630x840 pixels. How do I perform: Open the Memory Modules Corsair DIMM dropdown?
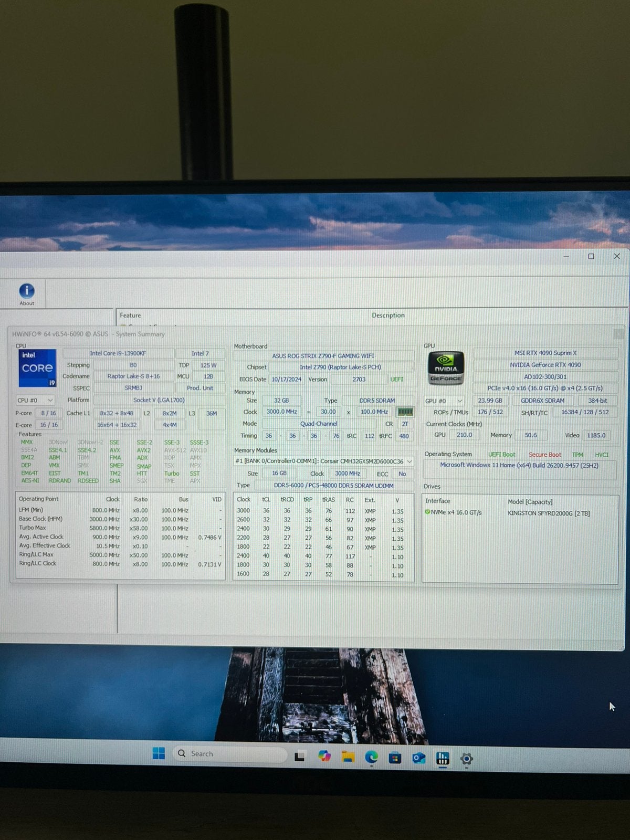323,461
